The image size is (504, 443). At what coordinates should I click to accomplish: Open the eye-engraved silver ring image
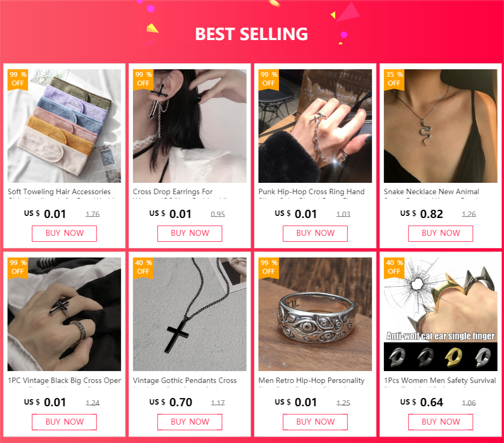coord(315,314)
